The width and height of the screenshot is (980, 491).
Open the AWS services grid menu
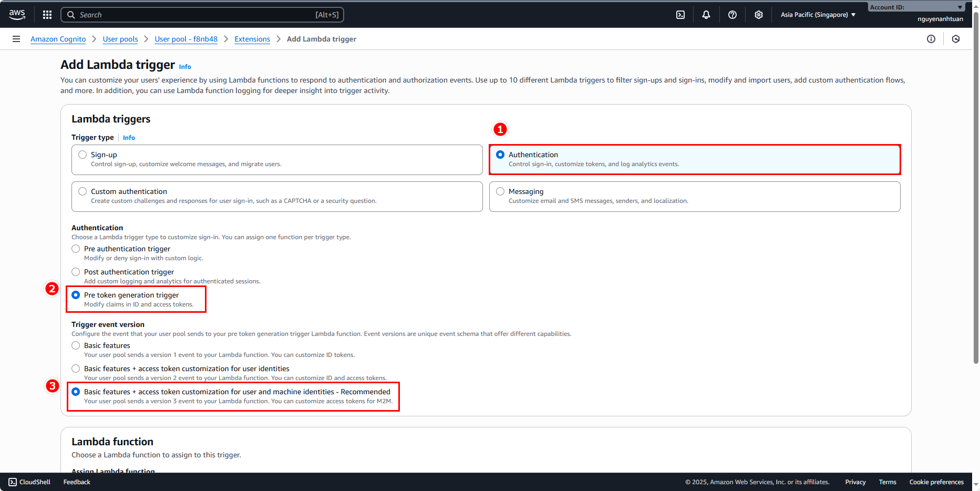47,15
